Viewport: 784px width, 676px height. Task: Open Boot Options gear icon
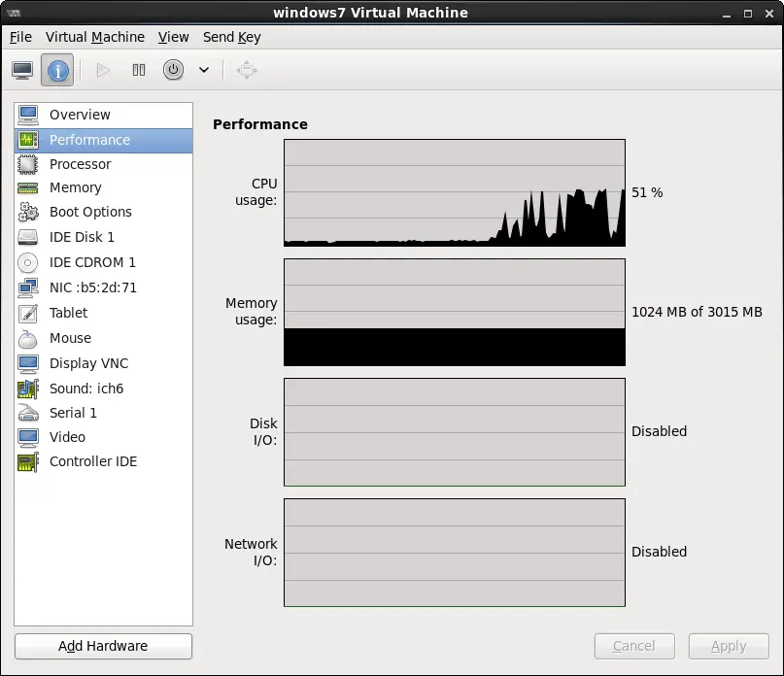pos(28,212)
